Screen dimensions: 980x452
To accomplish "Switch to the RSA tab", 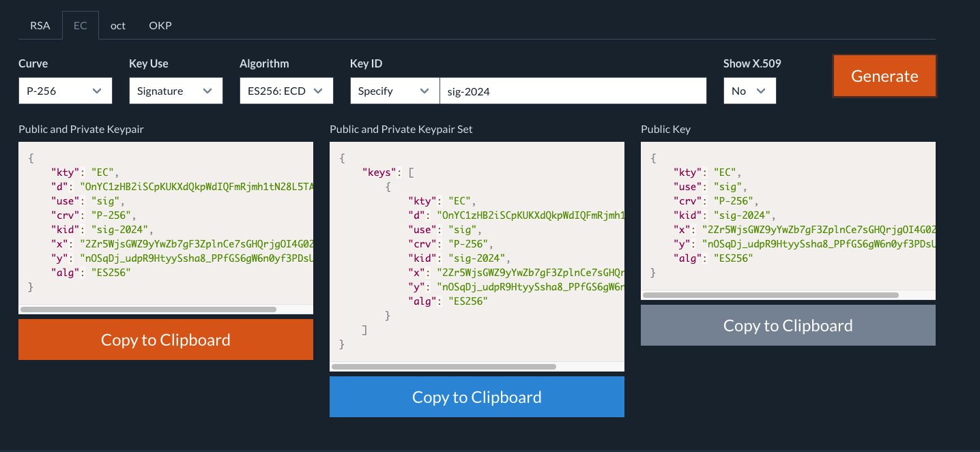I will click(40, 25).
